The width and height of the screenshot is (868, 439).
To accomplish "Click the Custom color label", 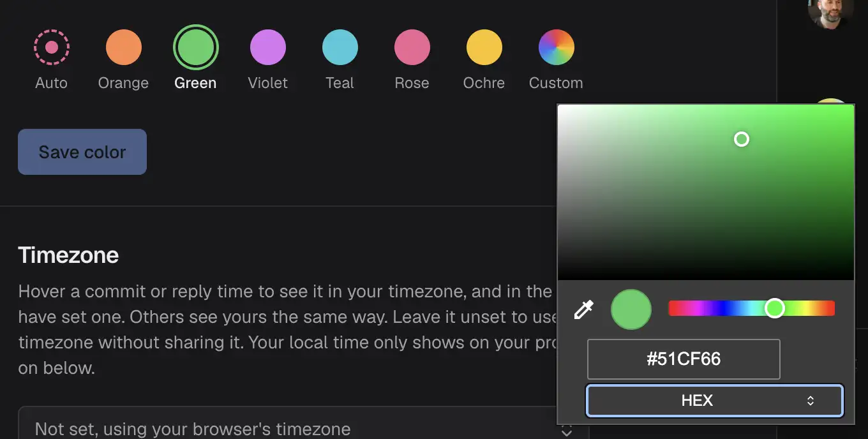I will point(556,83).
